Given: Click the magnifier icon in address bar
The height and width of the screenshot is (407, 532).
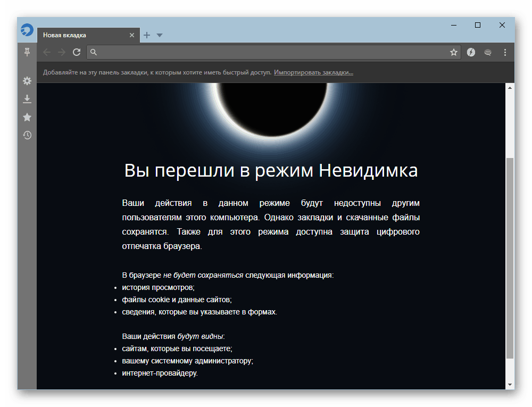Looking at the screenshot, I should (x=94, y=52).
